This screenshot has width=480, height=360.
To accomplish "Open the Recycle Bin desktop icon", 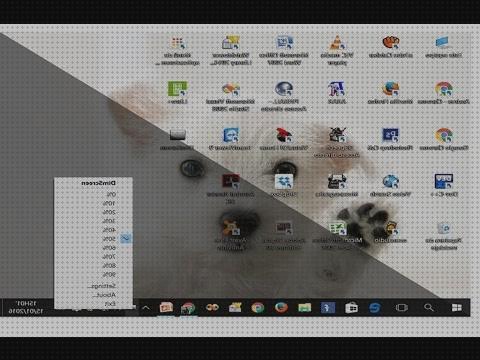I will click(x=443, y=236).
